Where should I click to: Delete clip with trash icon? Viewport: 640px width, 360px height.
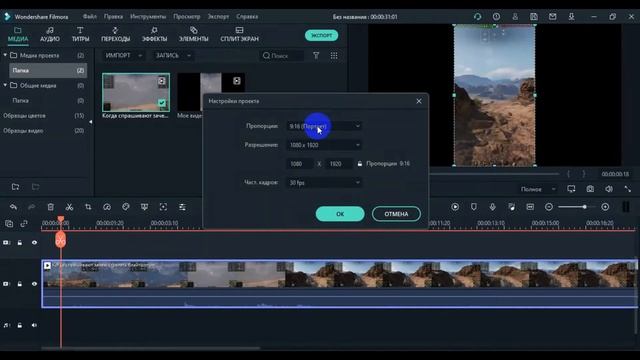click(51, 207)
